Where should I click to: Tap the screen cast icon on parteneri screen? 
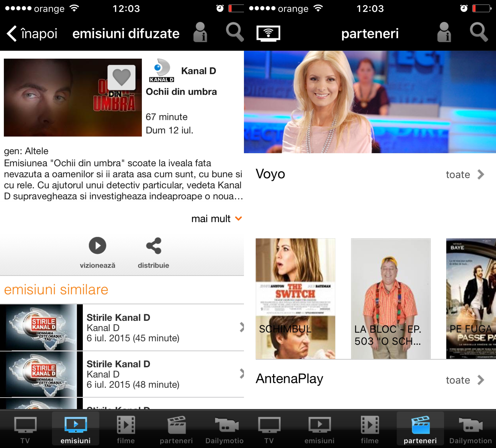click(x=268, y=33)
